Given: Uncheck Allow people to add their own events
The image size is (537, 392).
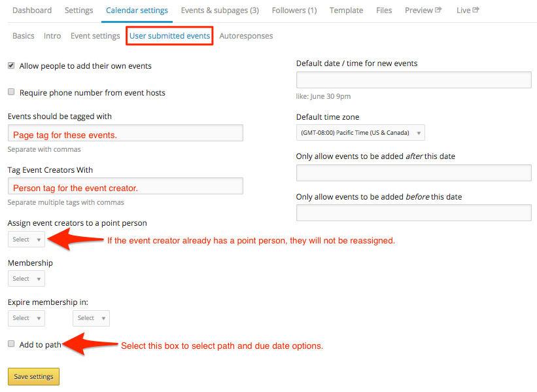Looking at the screenshot, I should coord(11,65).
